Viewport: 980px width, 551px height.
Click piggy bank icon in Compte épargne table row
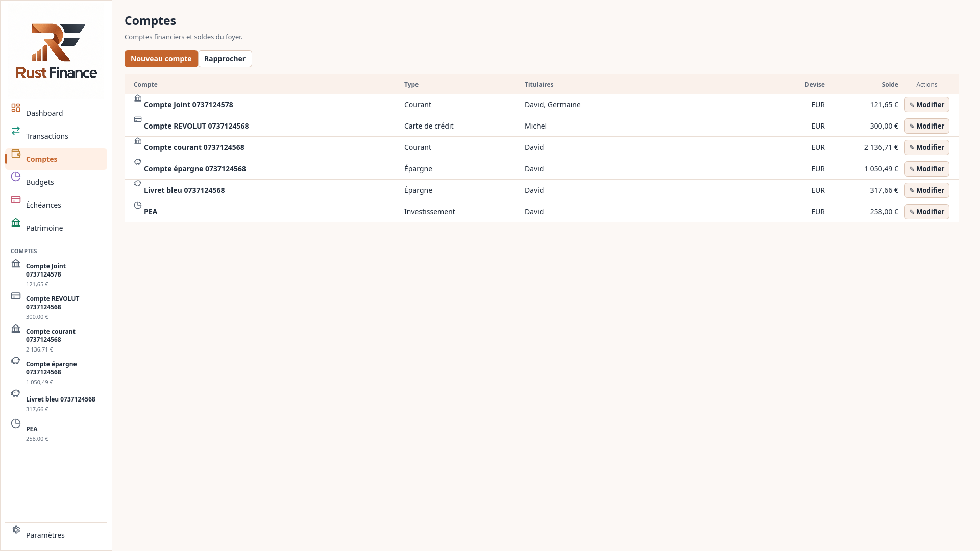click(138, 162)
